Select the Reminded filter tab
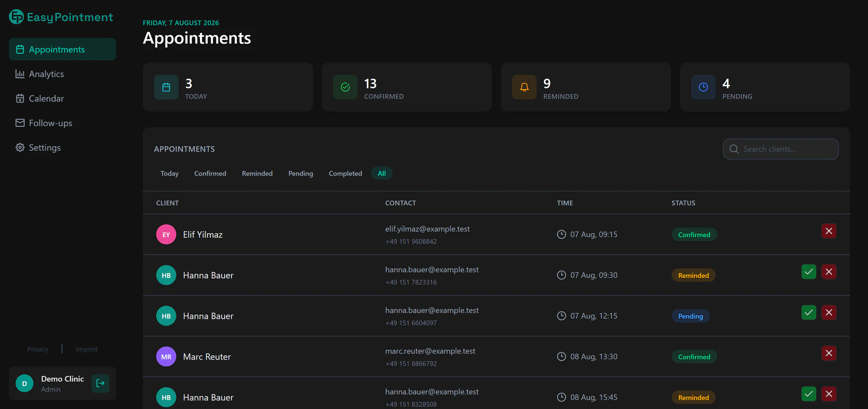Image resolution: width=868 pixels, height=409 pixels. (257, 173)
